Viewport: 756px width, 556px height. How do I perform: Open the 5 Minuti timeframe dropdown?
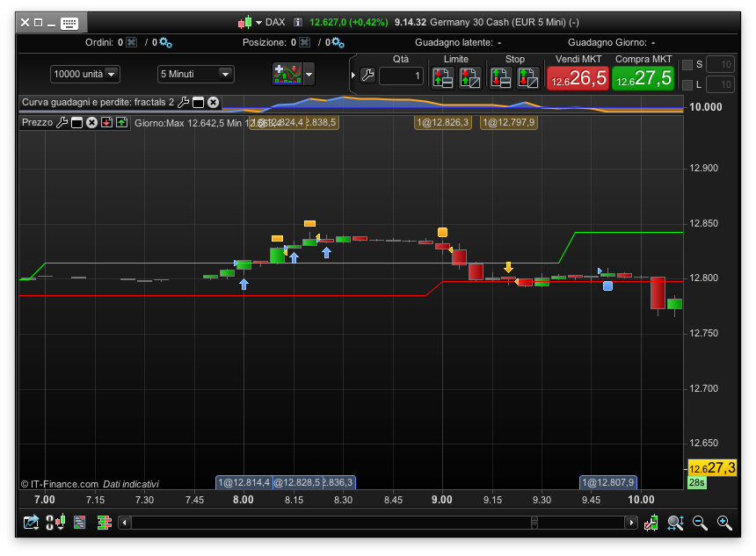[x=196, y=74]
